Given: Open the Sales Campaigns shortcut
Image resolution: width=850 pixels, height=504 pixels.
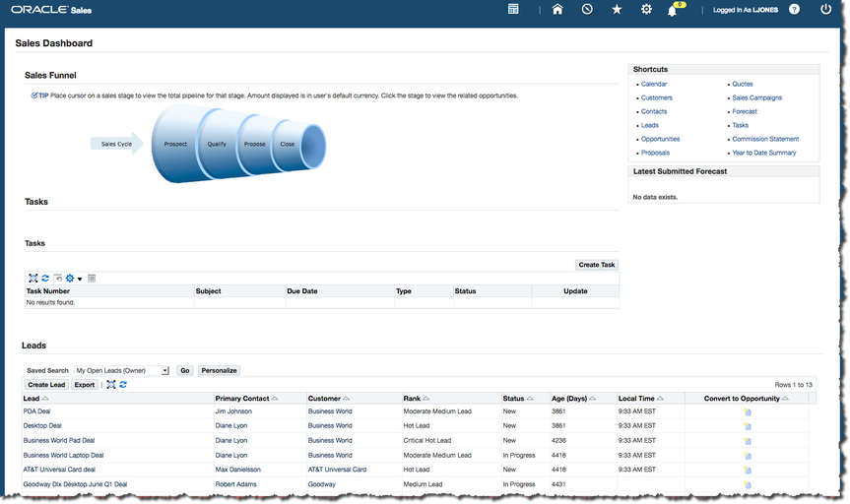Looking at the screenshot, I should click(x=756, y=97).
